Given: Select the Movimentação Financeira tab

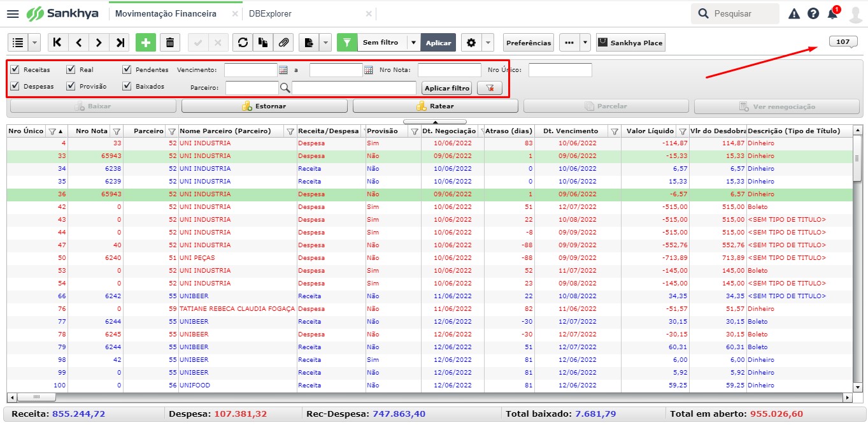Looking at the screenshot, I should point(166,13).
